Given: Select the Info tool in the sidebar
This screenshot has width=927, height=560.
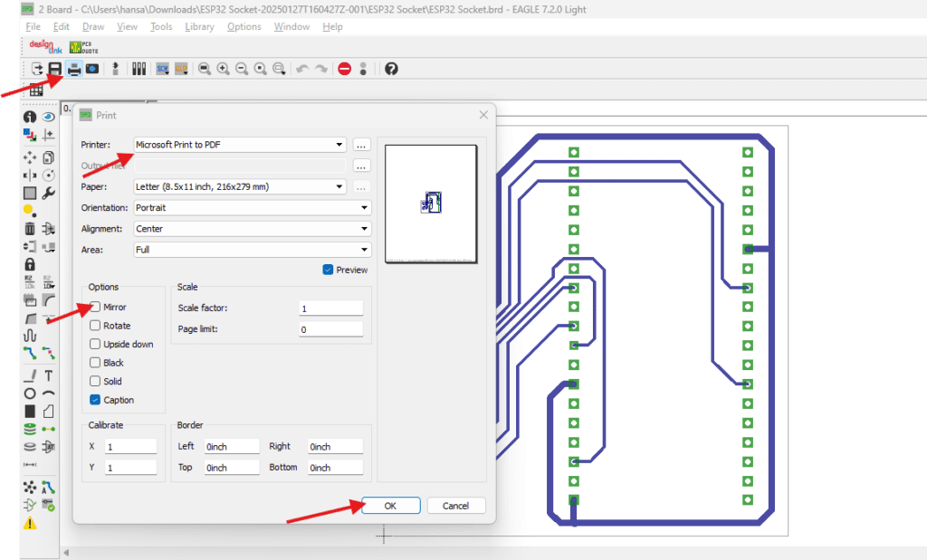Looking at the screenshot, I should [x=30, y=117].
